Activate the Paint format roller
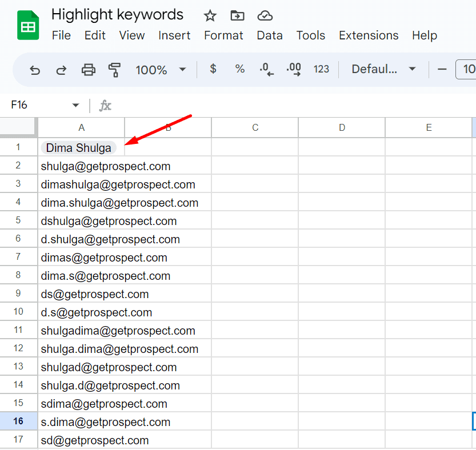The image size is (476, 450). (x=114, y=70)
